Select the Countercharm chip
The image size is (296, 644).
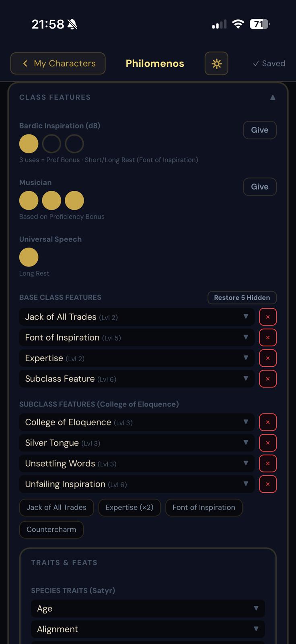tap(51, 529)
